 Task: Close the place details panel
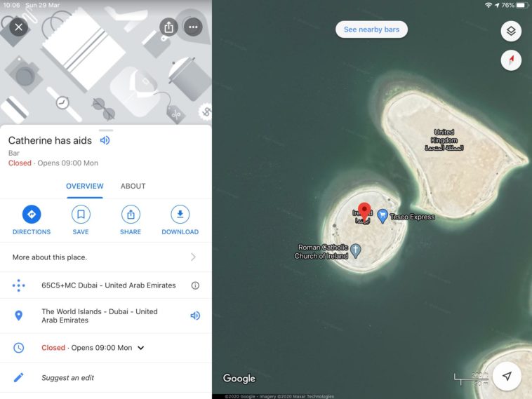point(19,27)
